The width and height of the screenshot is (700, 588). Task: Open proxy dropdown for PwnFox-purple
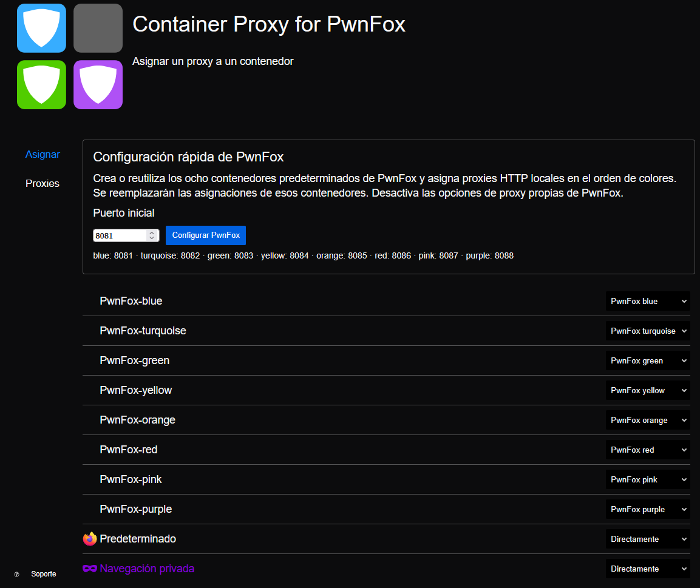(x=648, y=510)
